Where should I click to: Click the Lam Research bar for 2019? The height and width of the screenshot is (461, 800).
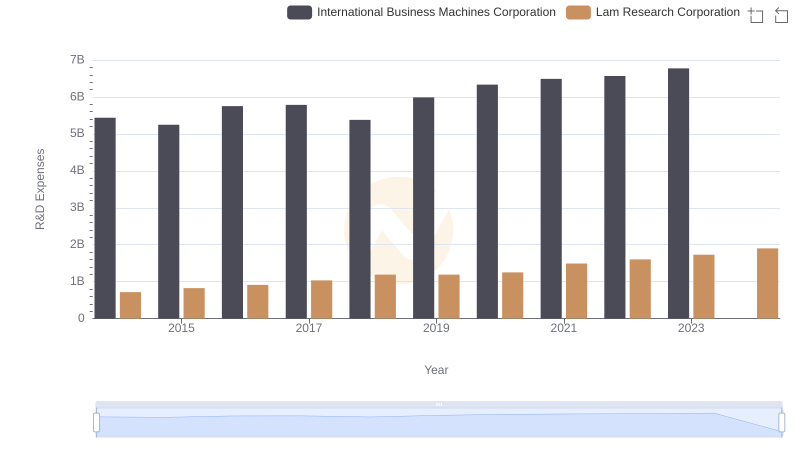(449, 297)
